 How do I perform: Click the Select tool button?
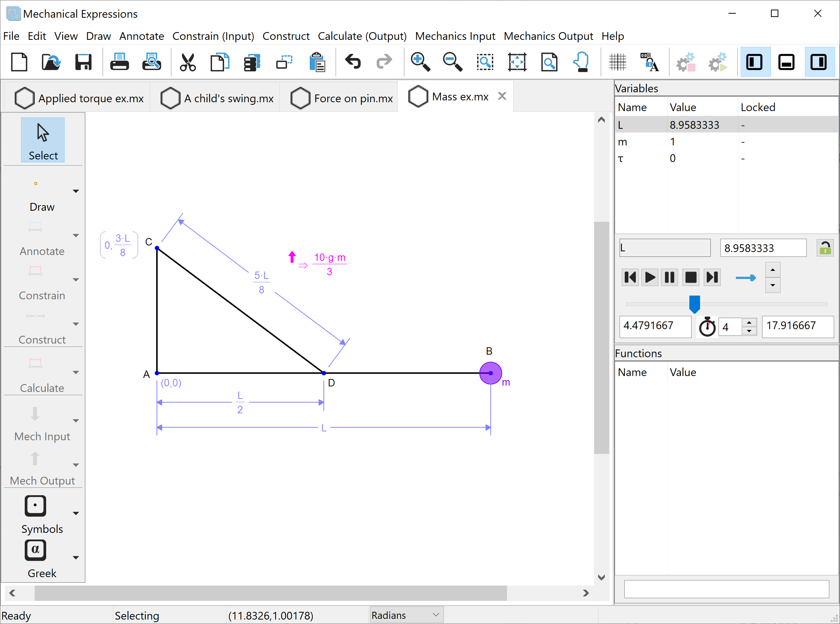(43, 140)
